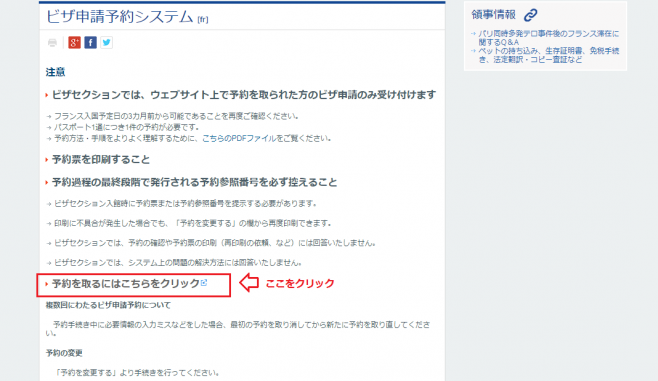Click subheading 複数回にわたるビザ申請予約について

[x=108, y=305]
